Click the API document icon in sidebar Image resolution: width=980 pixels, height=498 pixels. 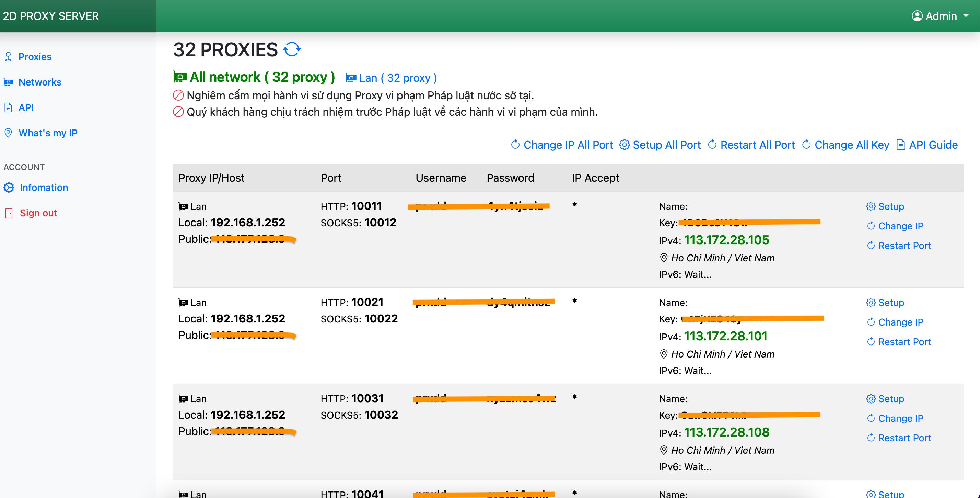[x=8, y=108]
